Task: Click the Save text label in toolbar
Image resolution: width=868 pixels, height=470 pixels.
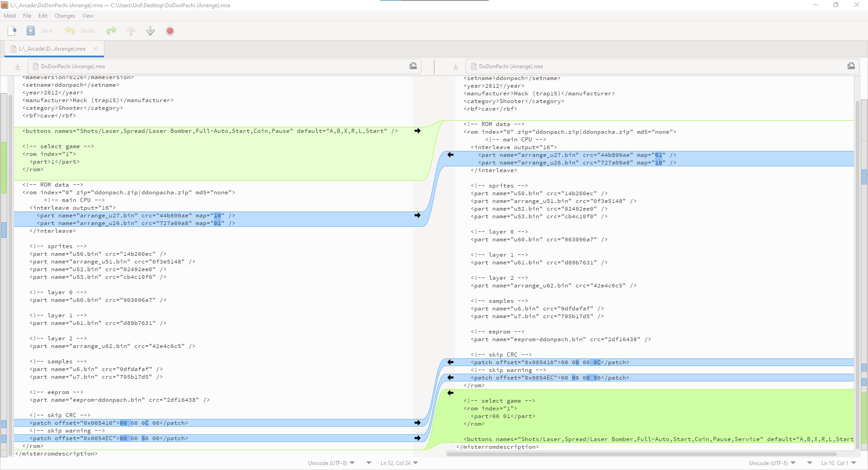Action: tap(47, 31)
